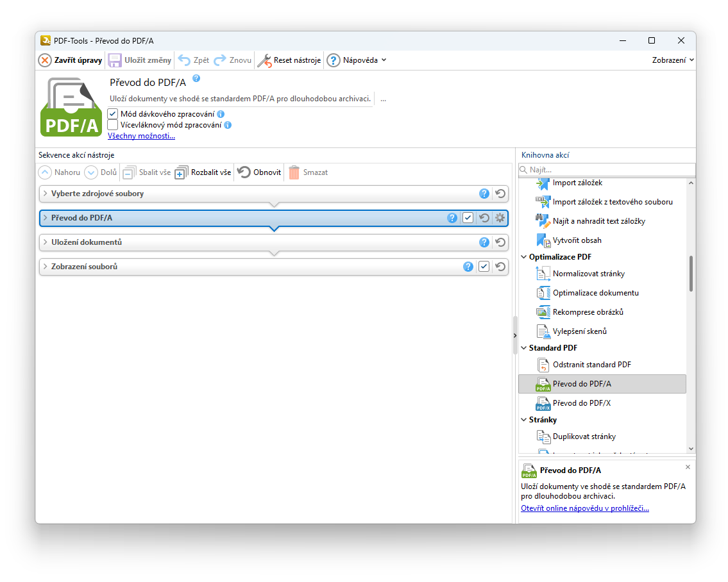Reset the Uložení dokumentů step
728x582 pixels.
(500, 242)
